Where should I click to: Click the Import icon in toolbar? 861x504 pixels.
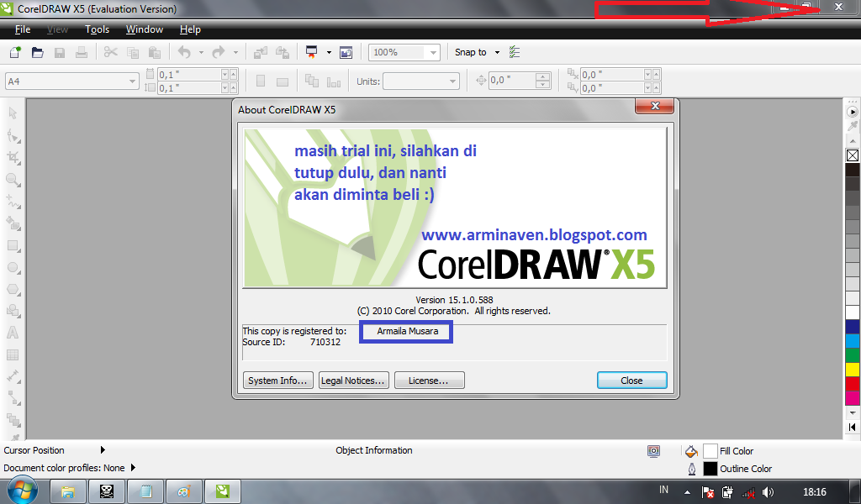(261, 52)
